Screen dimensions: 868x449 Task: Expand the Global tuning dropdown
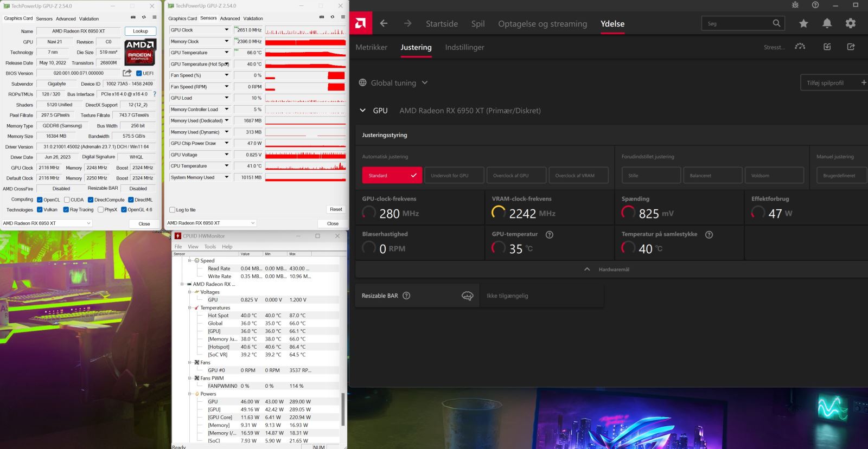pos(425,82)
